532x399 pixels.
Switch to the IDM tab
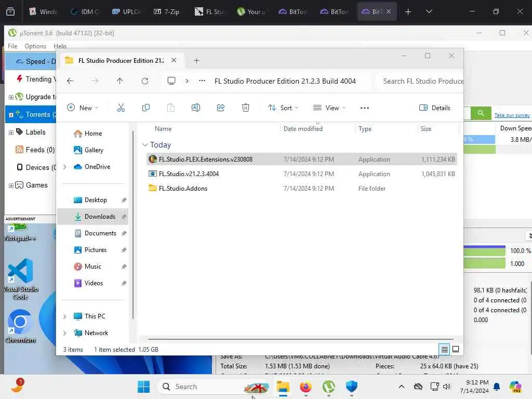tap(85, 11)
